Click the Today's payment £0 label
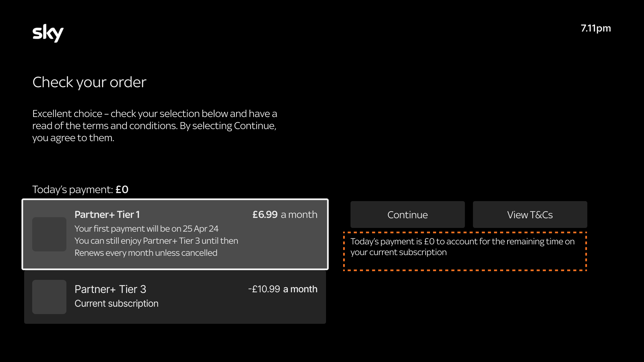 80,190
